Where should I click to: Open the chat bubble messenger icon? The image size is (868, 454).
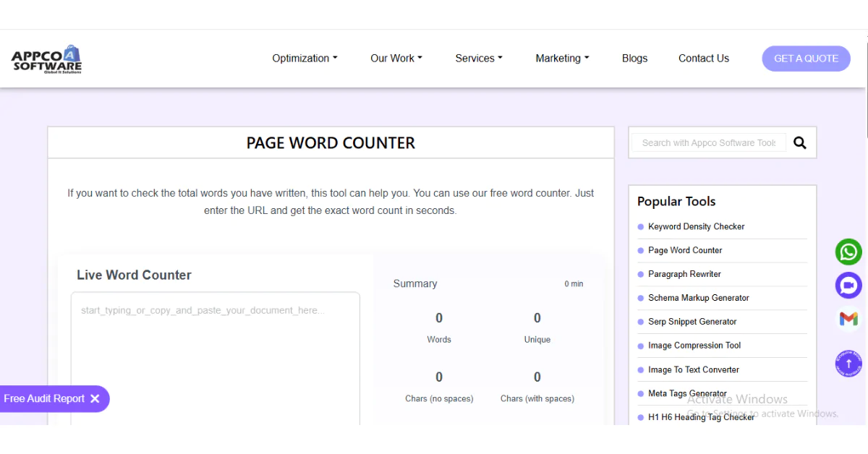pos(848,285)
